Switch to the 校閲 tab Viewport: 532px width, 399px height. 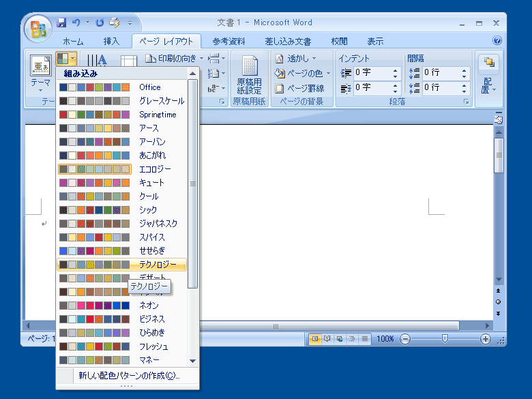click(x=339, y=42)
